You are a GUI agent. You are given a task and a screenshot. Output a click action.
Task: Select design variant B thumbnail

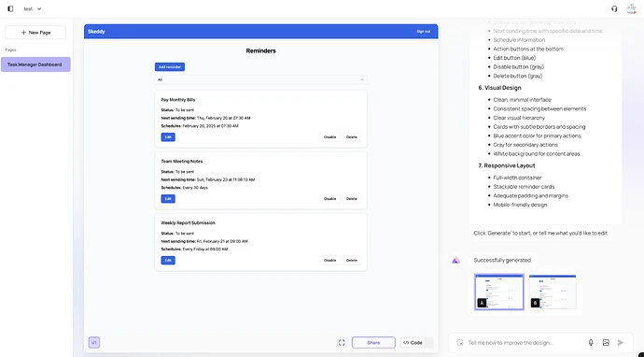coord(553,292)
